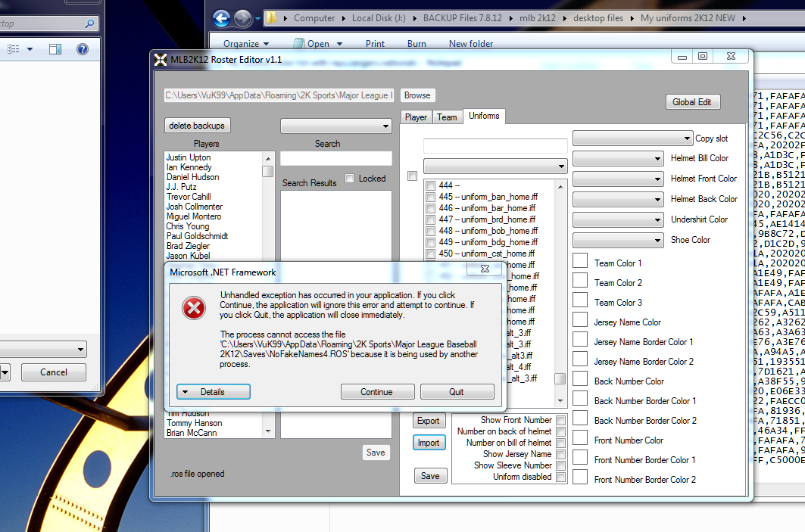Enable Show Front Number

(561, 420)
